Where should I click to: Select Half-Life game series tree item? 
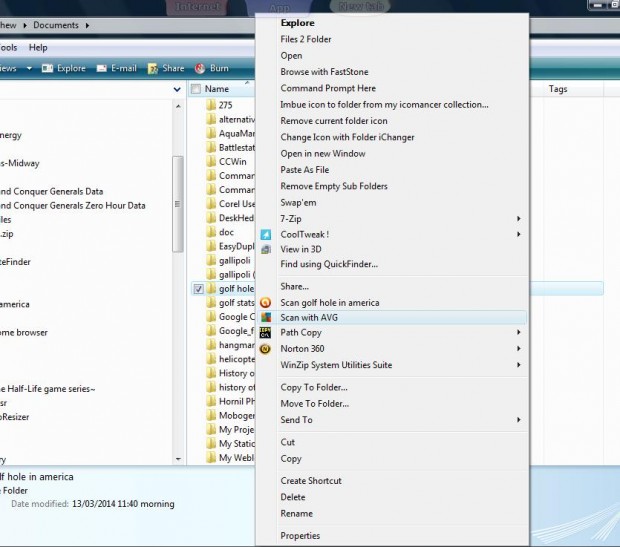47,389
